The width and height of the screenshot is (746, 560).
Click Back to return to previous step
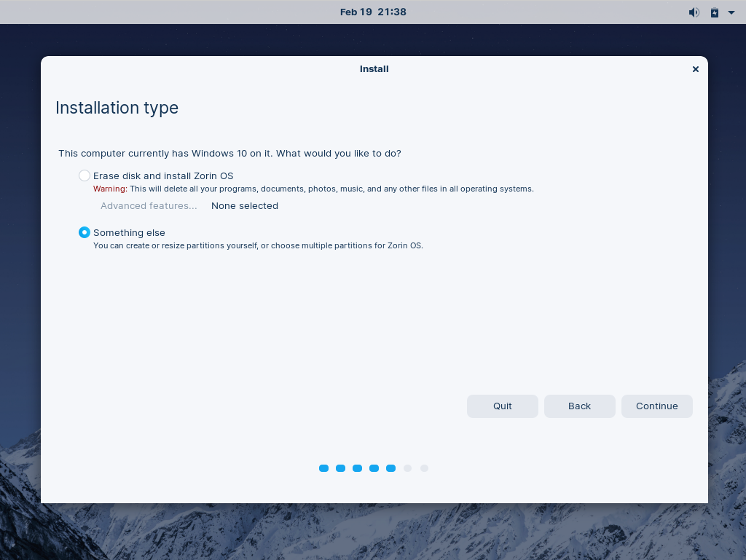[x=579, y=406]
